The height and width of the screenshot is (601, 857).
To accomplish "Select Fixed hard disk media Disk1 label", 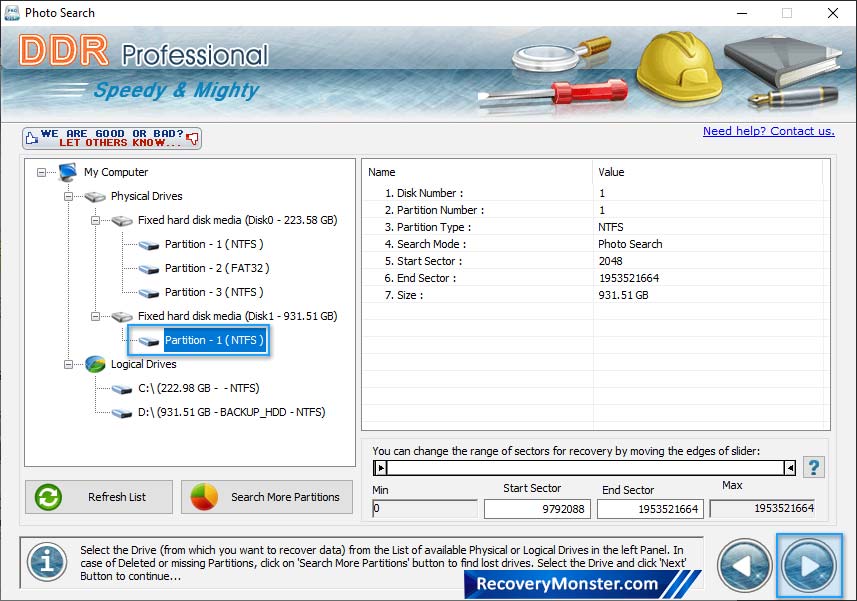I will (x=238, y=316).
